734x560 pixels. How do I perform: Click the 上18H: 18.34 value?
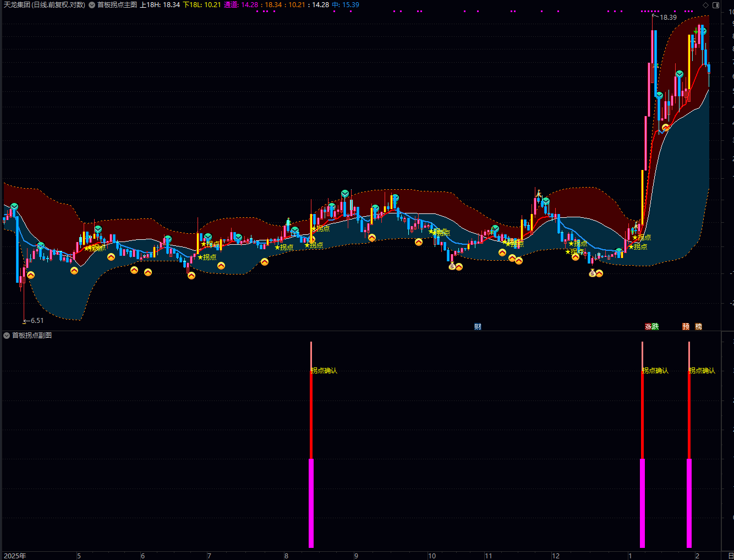pos(160,5)
